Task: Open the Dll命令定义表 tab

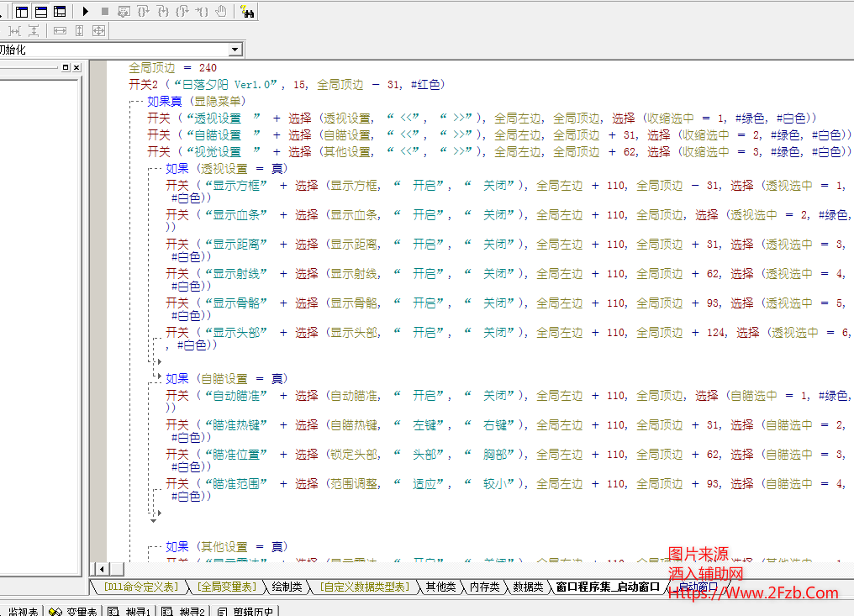Action: tap(140, 587)
